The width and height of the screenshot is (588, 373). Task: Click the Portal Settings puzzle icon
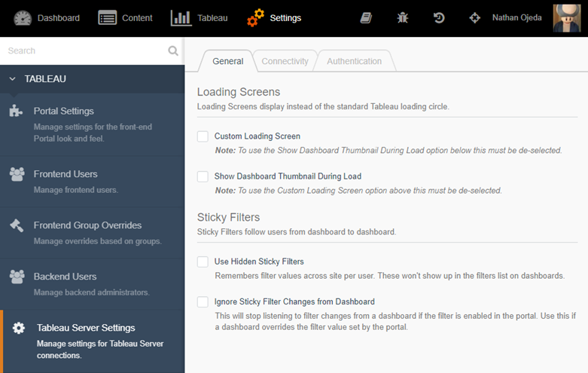[x=16, y=111]
